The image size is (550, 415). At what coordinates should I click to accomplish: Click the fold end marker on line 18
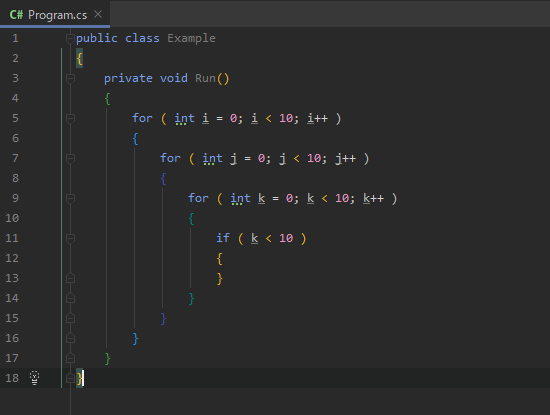click(70, 378)
